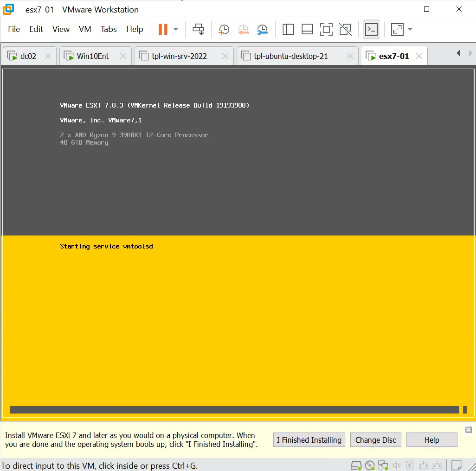
Task: Click Send Ctrl+Alt+Del icon
Action: (x=199, y=29)
